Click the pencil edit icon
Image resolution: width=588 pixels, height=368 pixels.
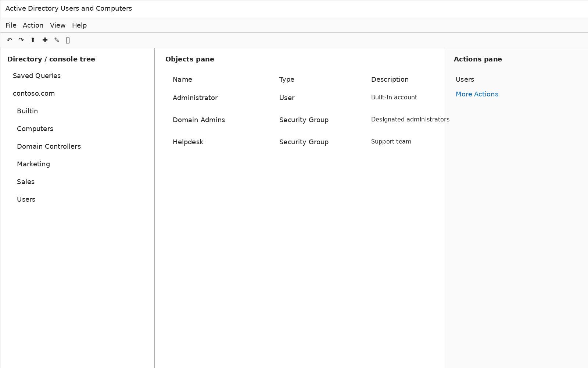[x=57, y=40]
